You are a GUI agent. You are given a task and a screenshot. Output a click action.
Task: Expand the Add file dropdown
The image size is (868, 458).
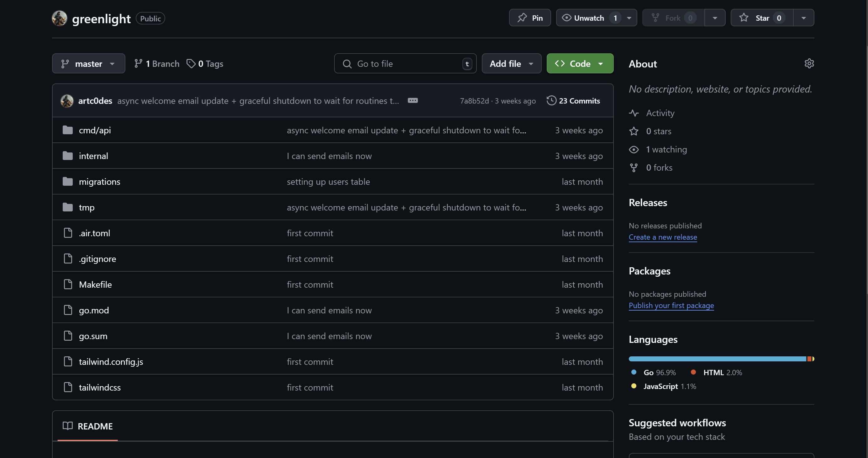point(511,63)
